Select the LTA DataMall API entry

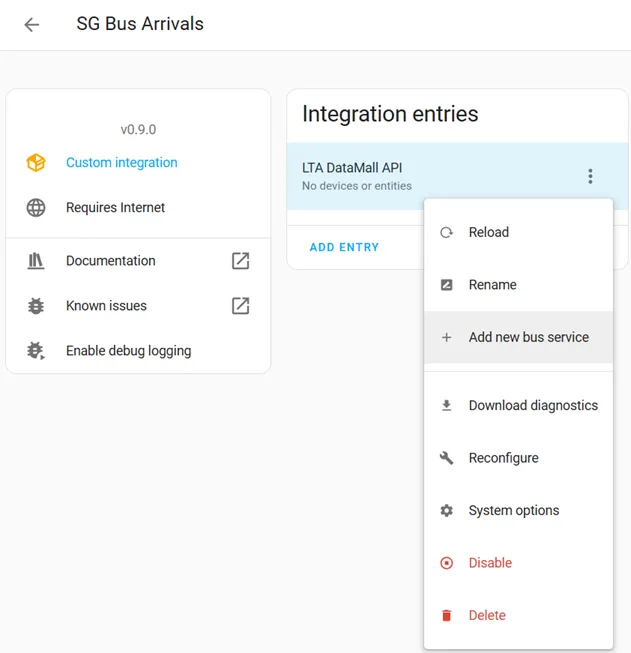pos(457,176)
